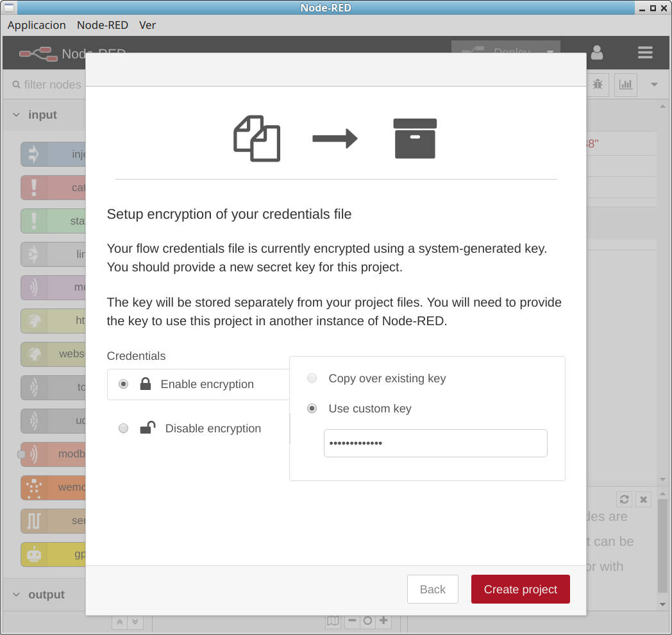672x635 pixels.
Task: Reset zoom with the circle icon
Action: tap(367, 621)
